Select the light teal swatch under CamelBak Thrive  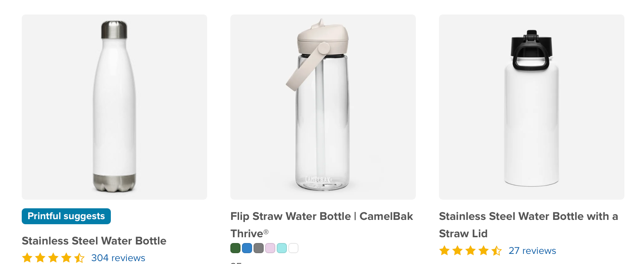pyautogui.click(x=282, y=248)
